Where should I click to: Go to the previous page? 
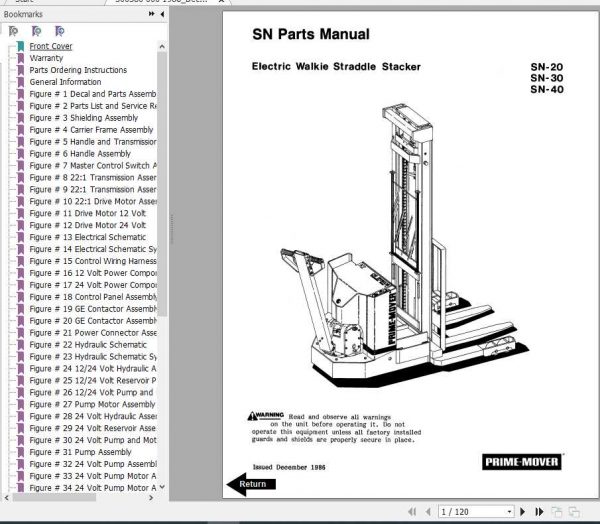tap(428, 512)
